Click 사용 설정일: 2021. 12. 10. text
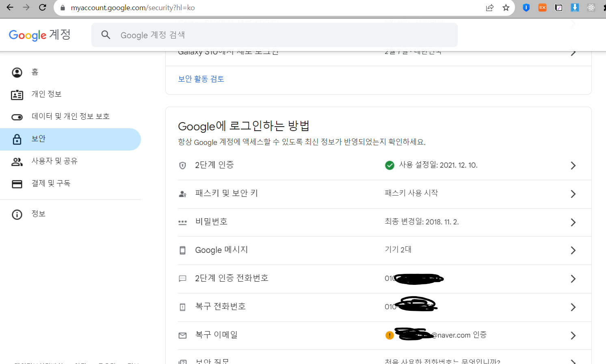Screen dimensions: 606x364 tap(438, 165)
